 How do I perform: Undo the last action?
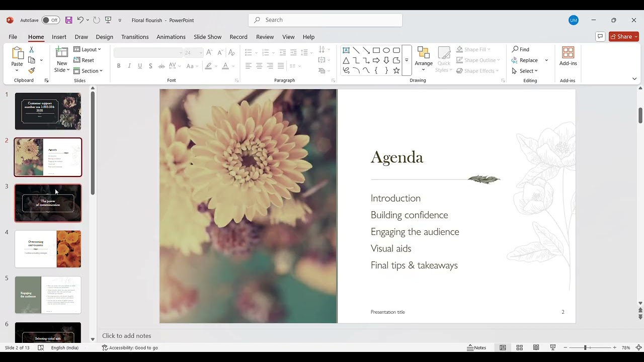coord(80,20)
